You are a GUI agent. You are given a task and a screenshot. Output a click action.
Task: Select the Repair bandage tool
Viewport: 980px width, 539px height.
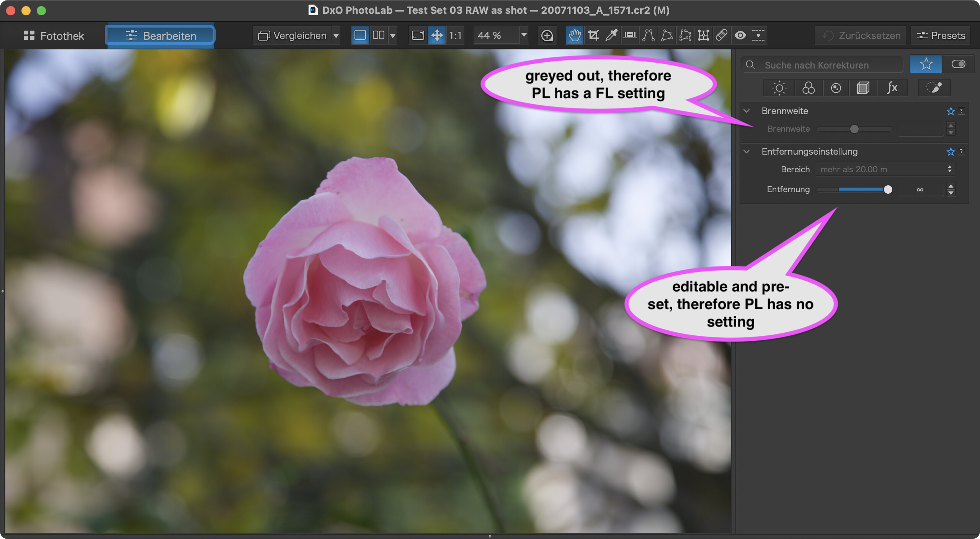click(x=722, y=36)
